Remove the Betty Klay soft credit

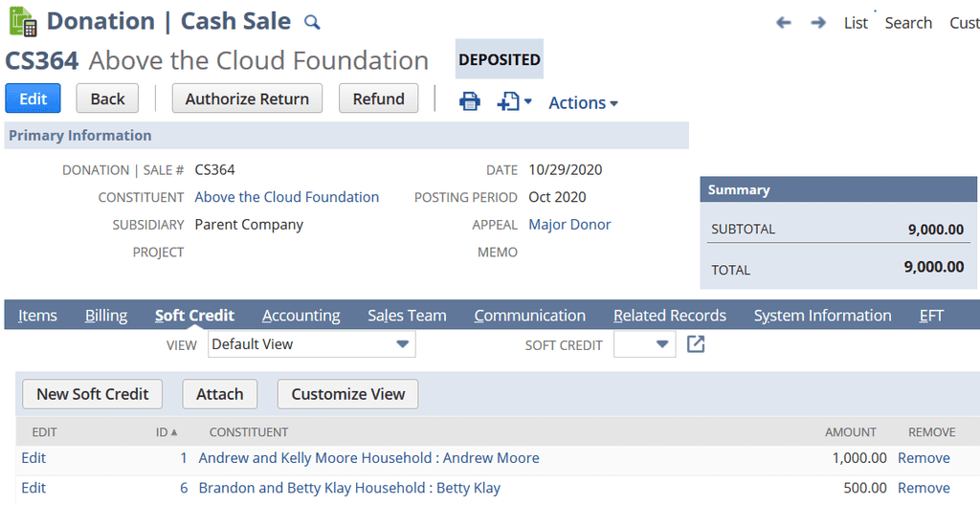click(x=924, y=488)
